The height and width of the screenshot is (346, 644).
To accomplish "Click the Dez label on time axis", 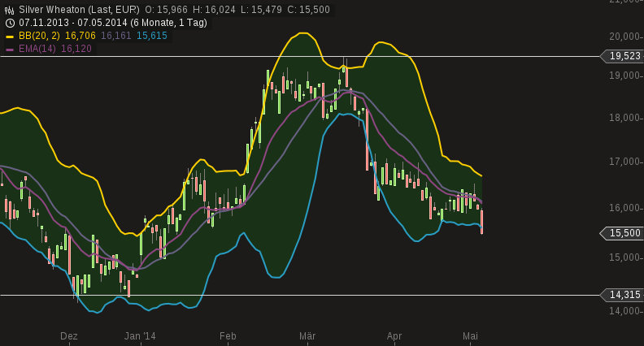I will pyautogui.click(x=69, y=335).
